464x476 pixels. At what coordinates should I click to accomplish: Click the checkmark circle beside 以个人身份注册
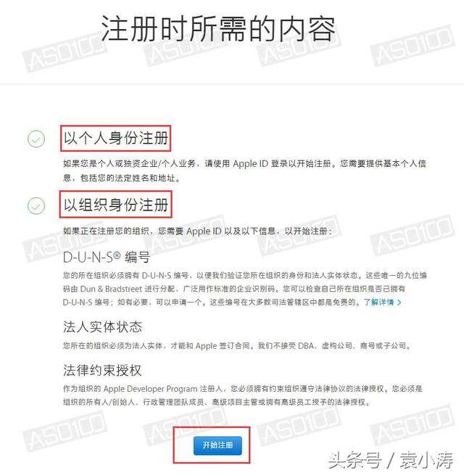point(36,139)
